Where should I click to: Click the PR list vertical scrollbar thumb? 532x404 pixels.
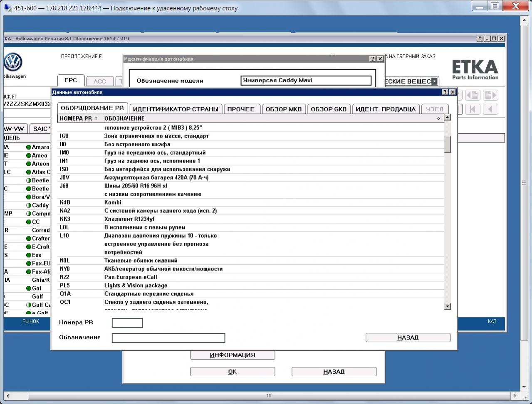[x=448, y=145]
